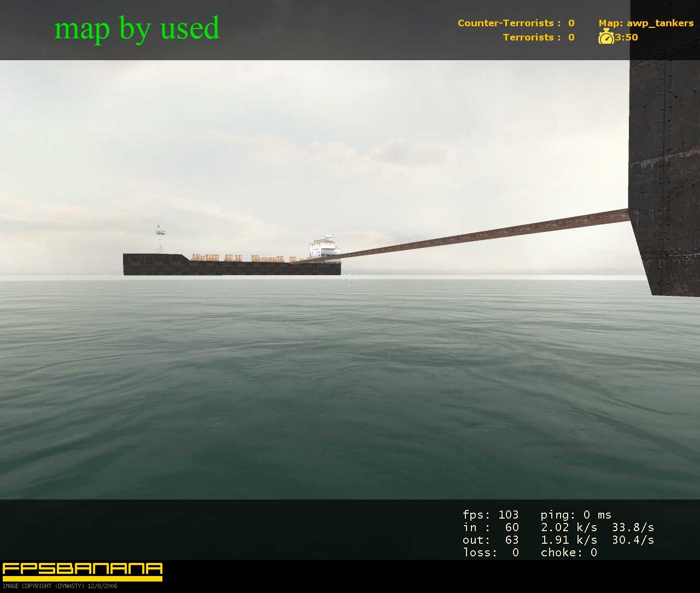This screenshot has width=700, height=593.
Task: Click the fps: 103 readout
Action: click(x=491, y=514)
